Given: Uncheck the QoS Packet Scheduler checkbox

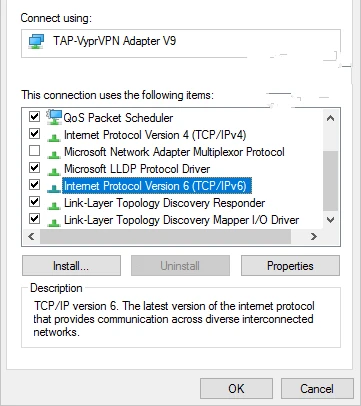Looking at the screenshot, I should 34,117.
